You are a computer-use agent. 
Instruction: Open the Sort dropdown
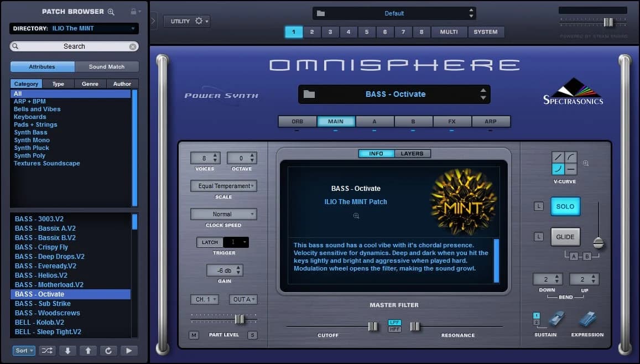pos(23,350)
